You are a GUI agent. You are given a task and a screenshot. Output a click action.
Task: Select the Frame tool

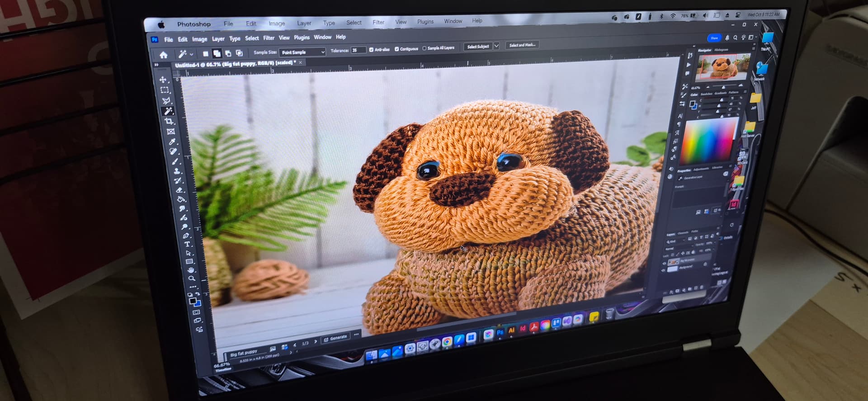pos(171,132)
